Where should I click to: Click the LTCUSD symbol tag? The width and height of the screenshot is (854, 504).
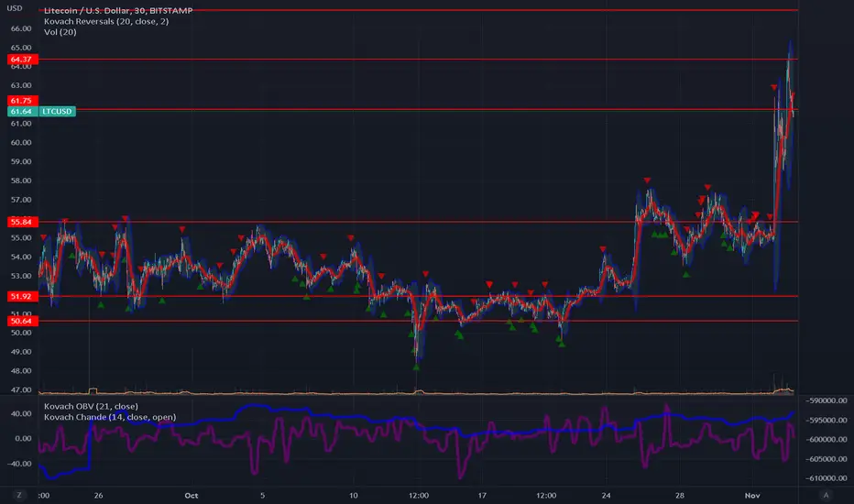(x=57, y=111)
